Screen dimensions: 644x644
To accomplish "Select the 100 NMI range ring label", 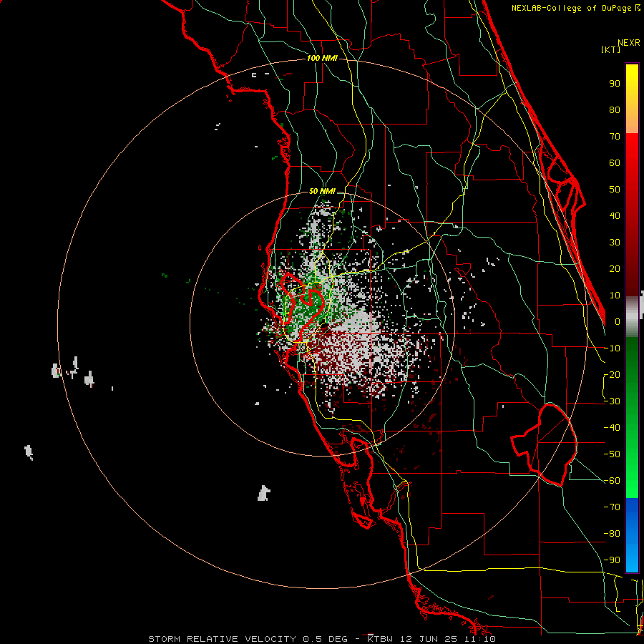I will point(322,59).
